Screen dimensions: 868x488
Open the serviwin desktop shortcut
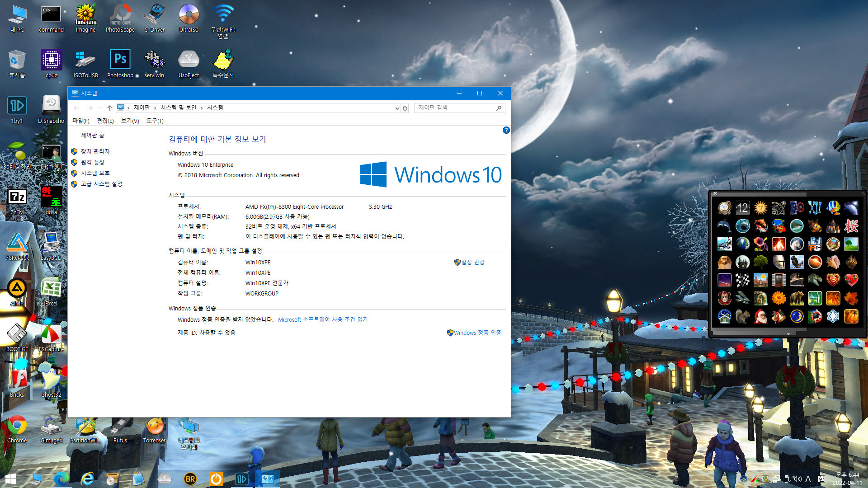pos(155,64)
